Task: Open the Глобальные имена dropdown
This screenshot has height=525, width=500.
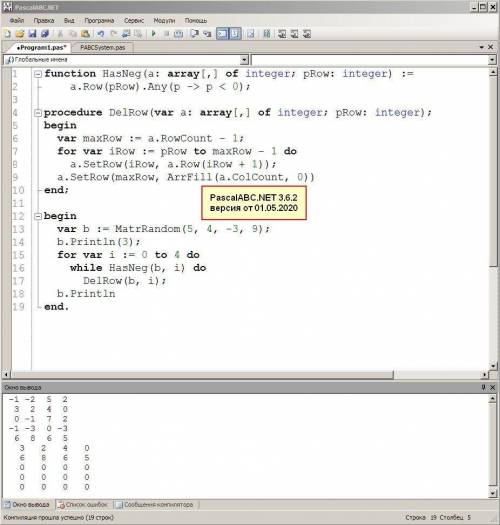Action: click(244, 60)
